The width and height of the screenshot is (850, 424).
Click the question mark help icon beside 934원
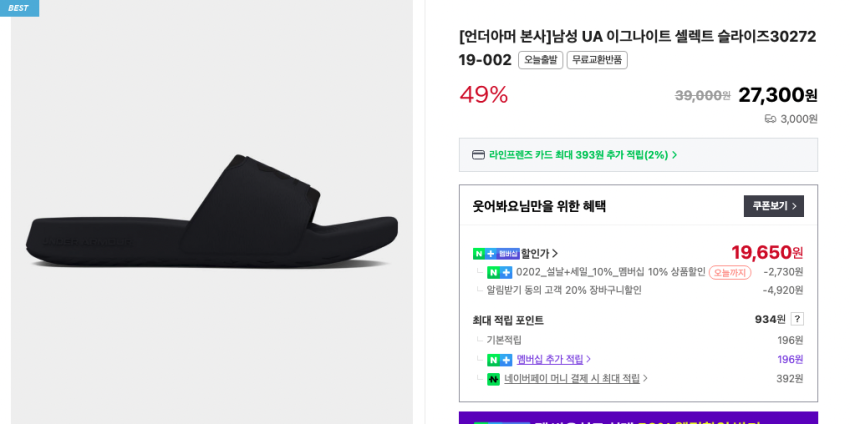click(x=797, y=319)
